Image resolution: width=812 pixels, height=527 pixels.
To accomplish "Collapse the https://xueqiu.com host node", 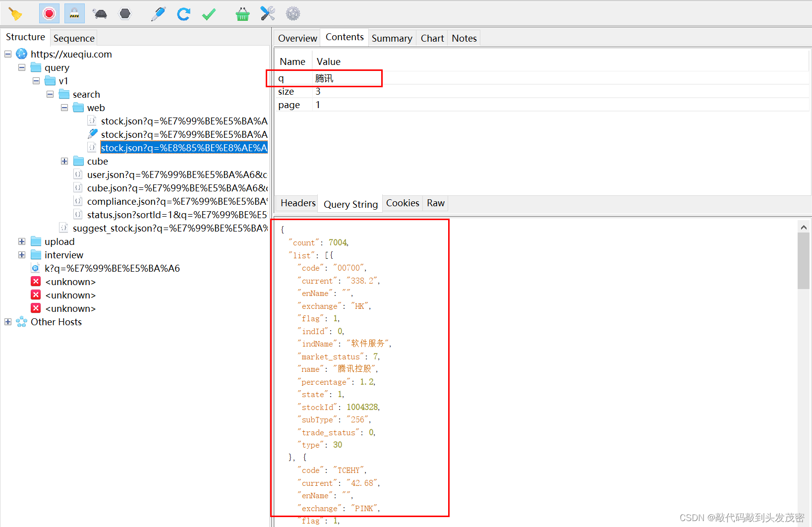I will [x=8, y=54].
